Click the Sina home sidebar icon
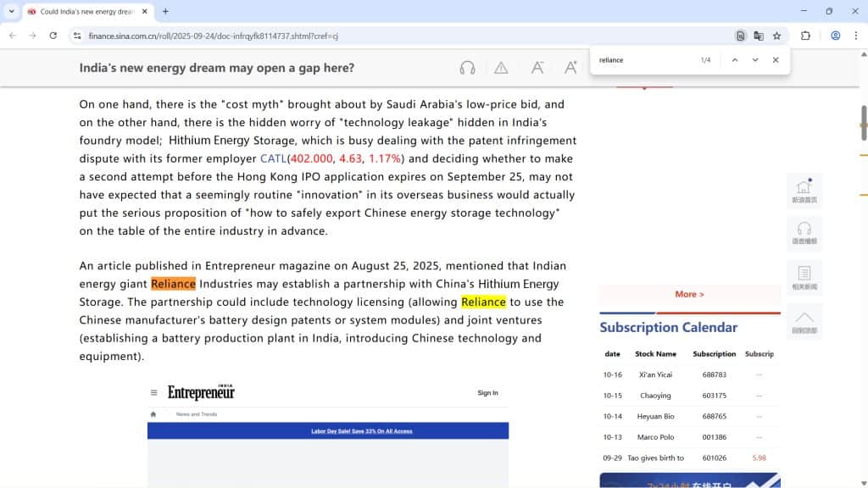The image size is (868, 488). pyautogui.click(x=804, y=191)
